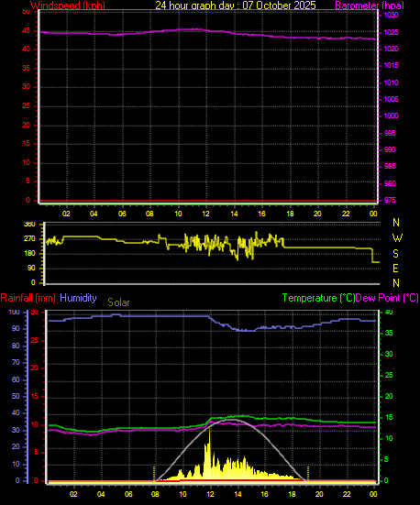Click the windspeed axis value 45
Image resolution: width=420 pixels, height=505 pixels.
tap(26, 31)
